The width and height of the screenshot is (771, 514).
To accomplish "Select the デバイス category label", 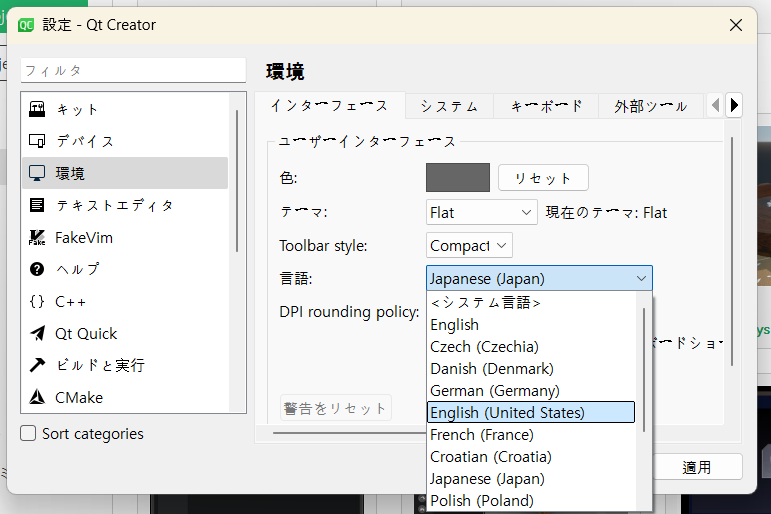I will tap(85, 141).
